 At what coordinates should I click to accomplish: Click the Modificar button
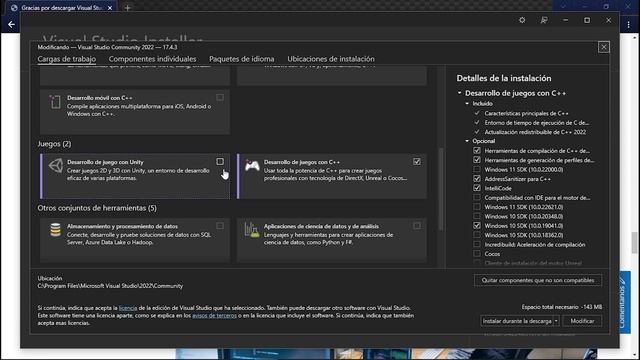click(x=582, y=321)
